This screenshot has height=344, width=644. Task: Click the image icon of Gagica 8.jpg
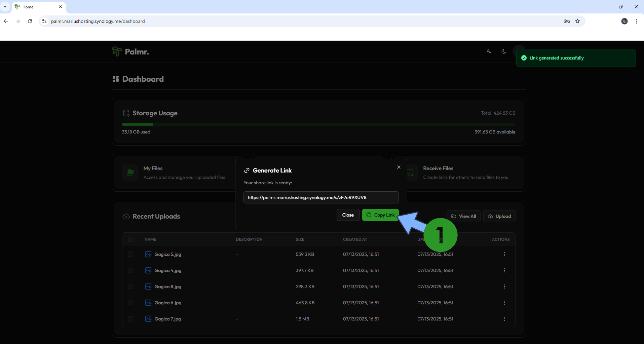(148, 286)
